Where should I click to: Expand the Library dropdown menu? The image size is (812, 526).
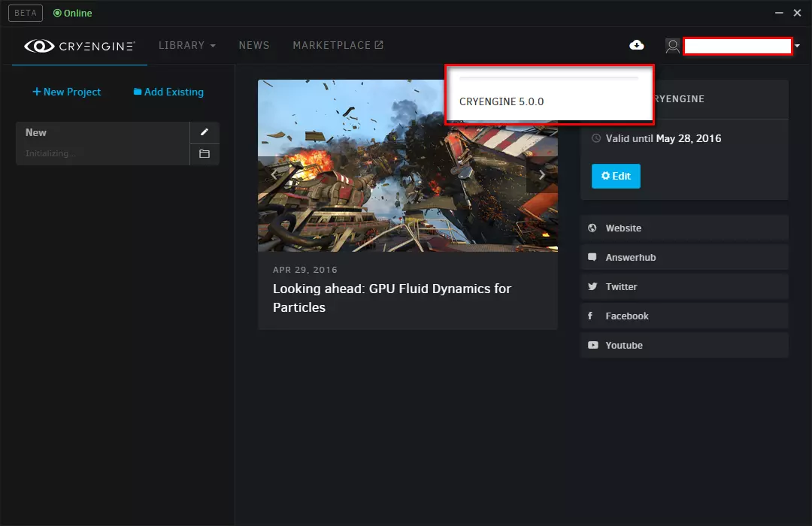[186, 46]
